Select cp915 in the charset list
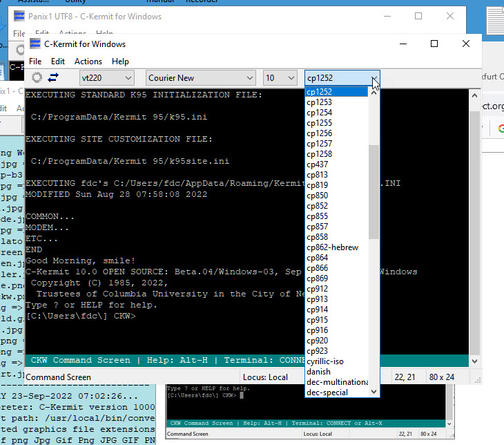This screenshot has width=504, height=445. [336, 319]
